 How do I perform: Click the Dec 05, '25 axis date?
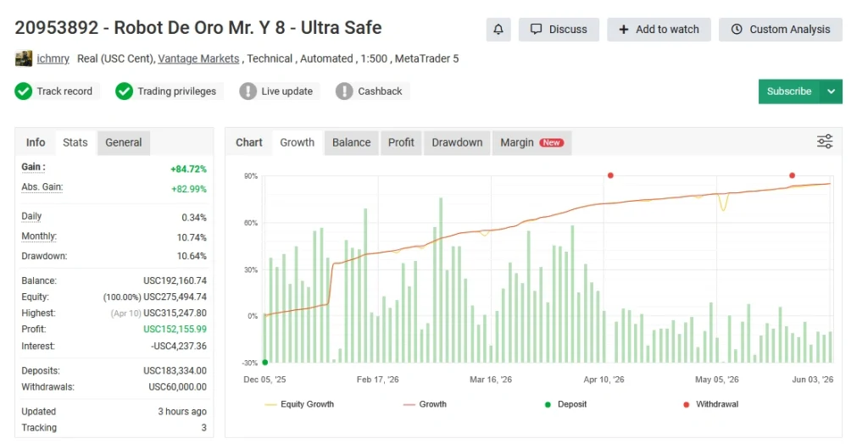point(264,380)
